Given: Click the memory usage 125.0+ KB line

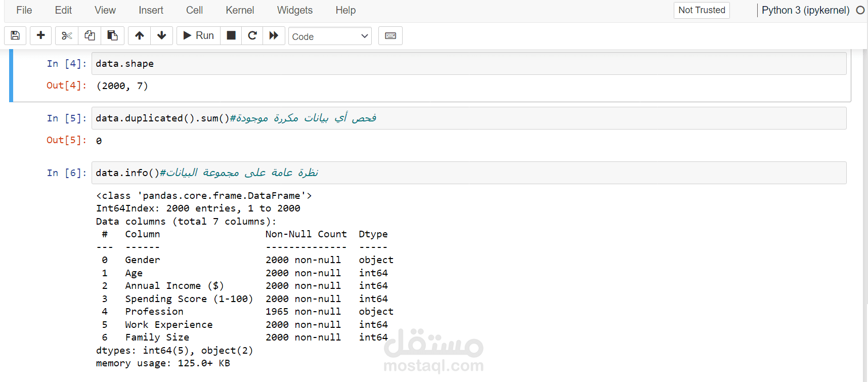Looking at the screenshot, I should pos(163,363).
